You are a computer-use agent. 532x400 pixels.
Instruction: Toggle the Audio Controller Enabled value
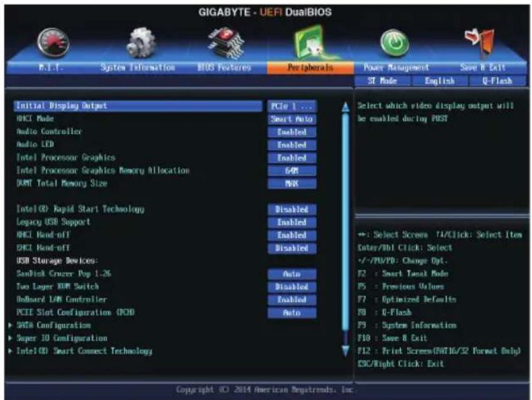(x=292, y=132)
